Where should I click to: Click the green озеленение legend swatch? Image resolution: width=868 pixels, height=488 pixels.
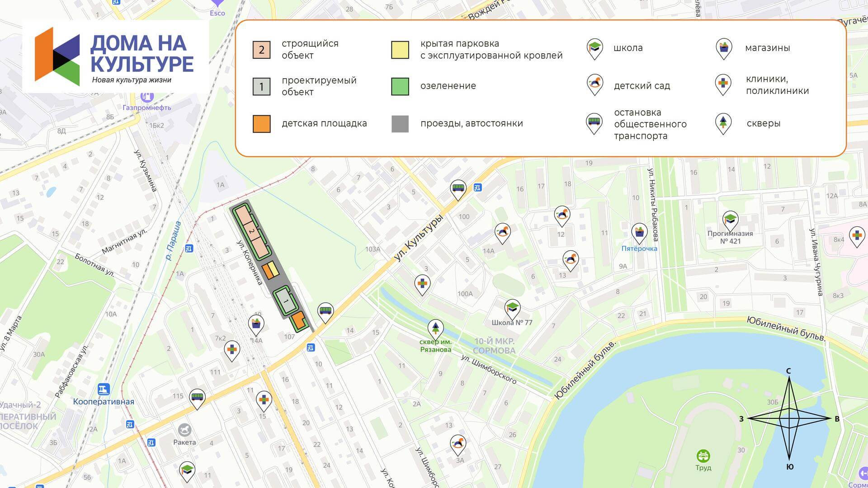(x=400, y=86)
